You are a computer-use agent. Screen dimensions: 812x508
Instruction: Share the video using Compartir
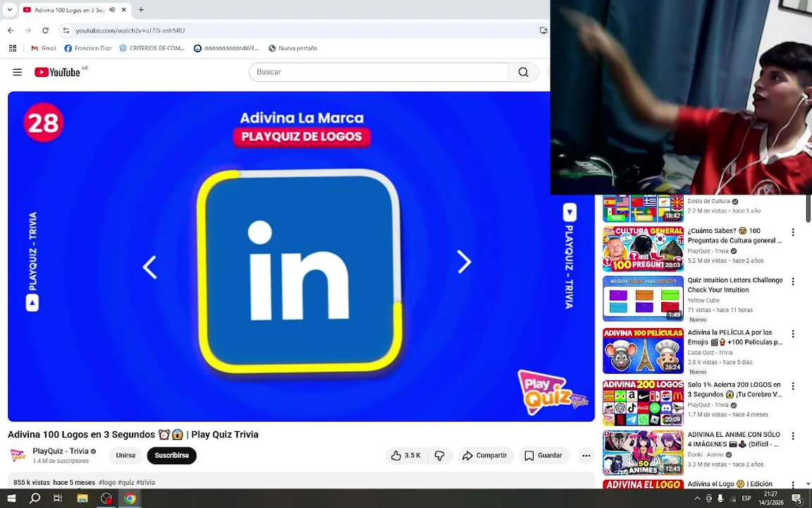(x=485, y=455)
